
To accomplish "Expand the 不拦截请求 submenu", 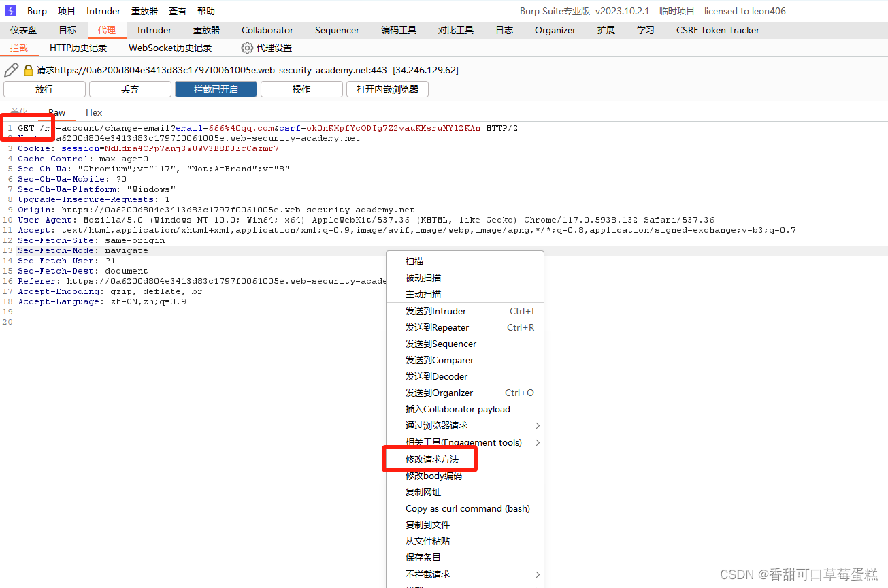I will 465,574.
